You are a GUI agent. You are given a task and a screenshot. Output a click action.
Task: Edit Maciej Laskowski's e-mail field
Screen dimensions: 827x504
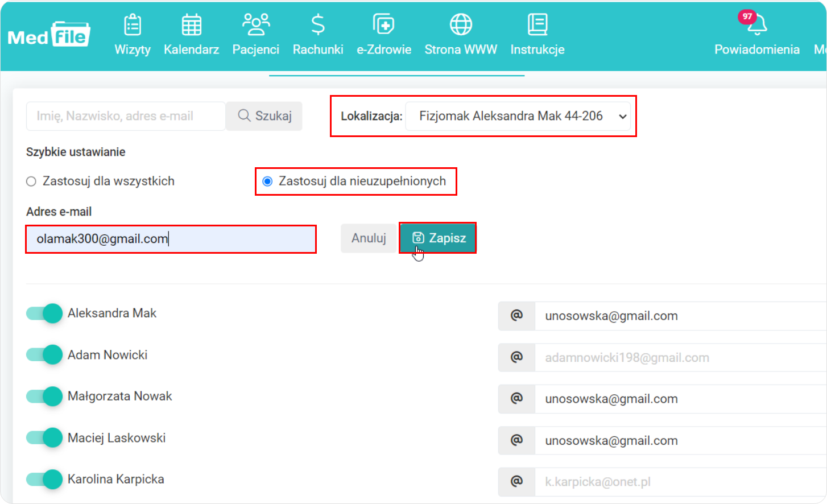click(x=681, y=440)
